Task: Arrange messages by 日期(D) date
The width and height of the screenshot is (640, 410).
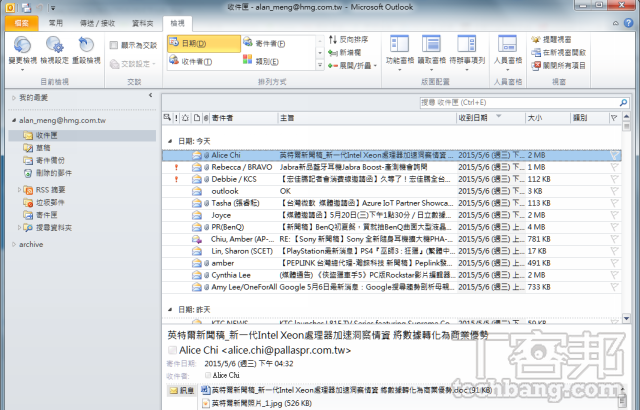Action: coord(204,43)
